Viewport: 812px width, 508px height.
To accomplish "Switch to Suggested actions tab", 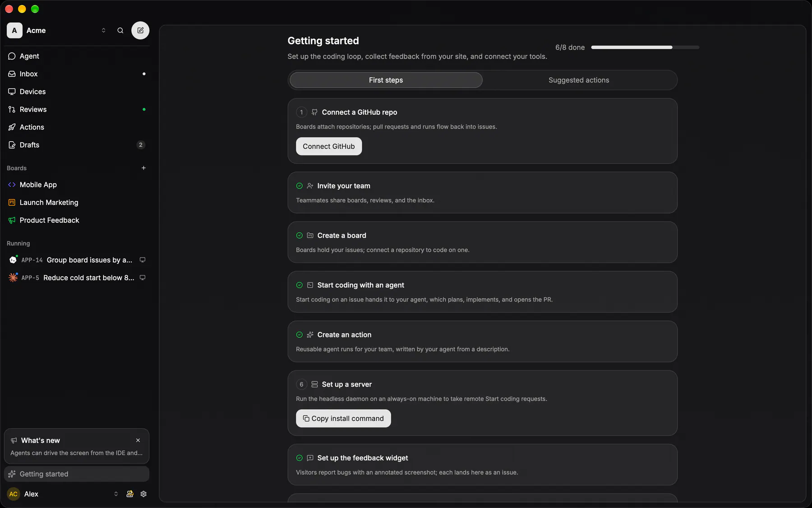I will [x=579, y=80].
